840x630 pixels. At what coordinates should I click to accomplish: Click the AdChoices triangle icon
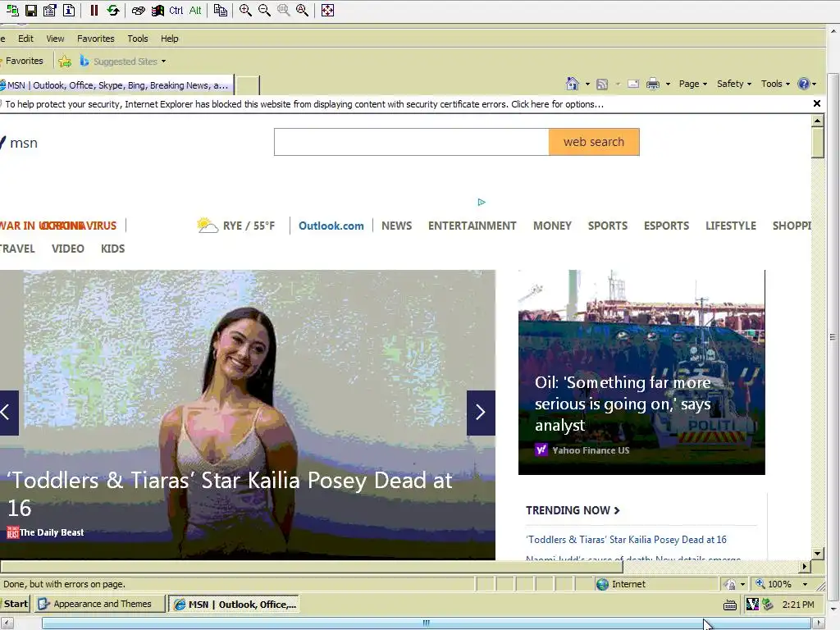click(x=481, y=202)
